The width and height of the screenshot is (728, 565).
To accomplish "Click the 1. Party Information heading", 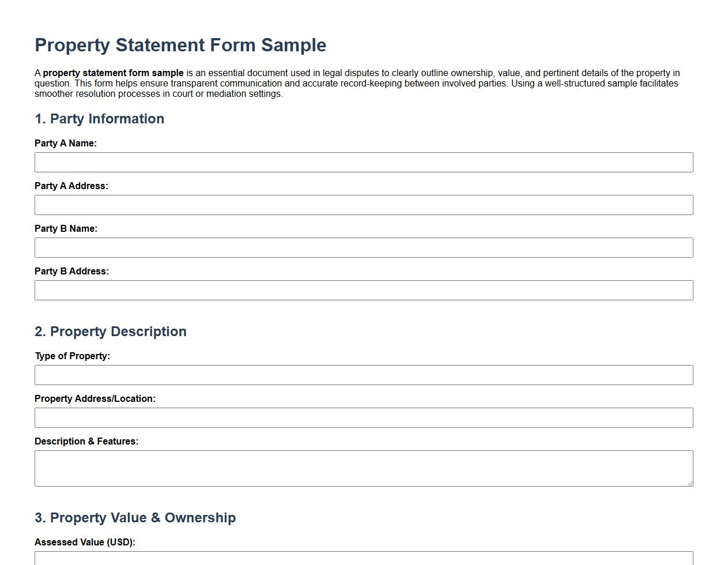I will pyautogui.click(x=100, y=119).
